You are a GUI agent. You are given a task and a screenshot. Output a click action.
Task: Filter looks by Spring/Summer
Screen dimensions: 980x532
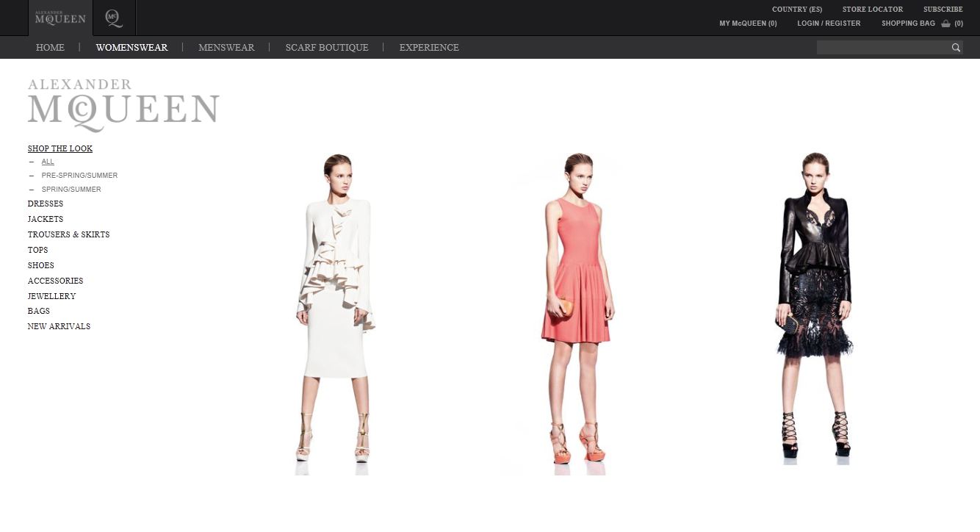71,190
